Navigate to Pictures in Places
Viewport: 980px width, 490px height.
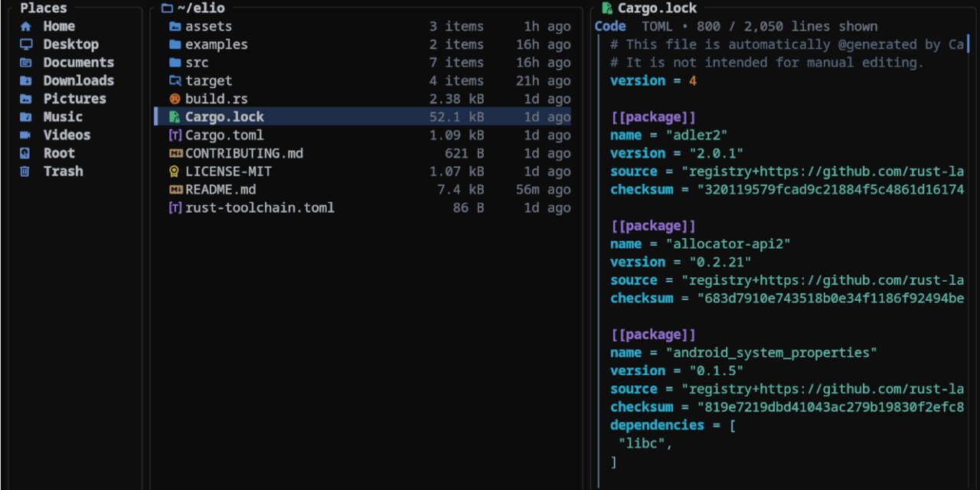tap(74, 99)
